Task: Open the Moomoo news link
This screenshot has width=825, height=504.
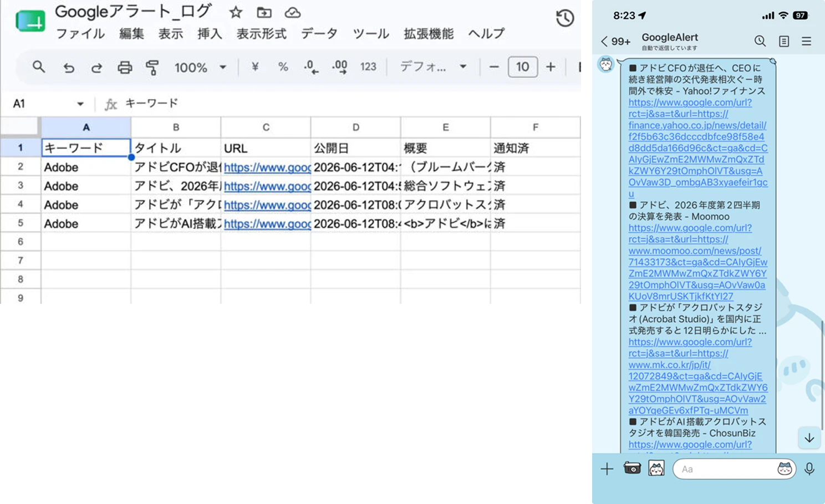Action: coord(698,262)
